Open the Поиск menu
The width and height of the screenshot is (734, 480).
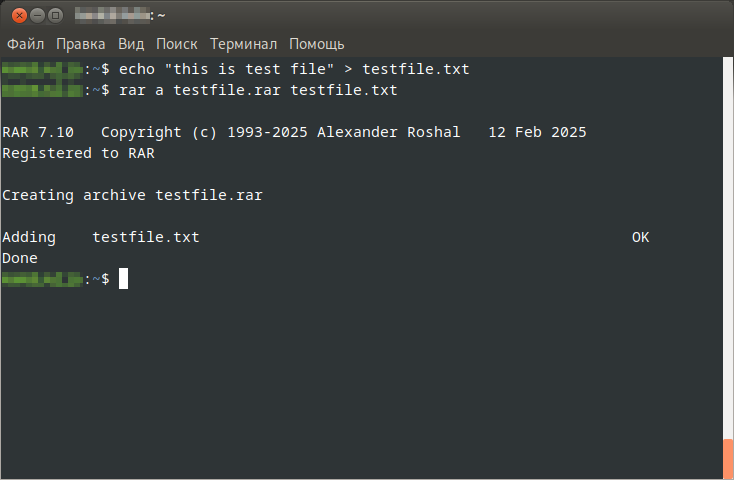pos(177,44)
